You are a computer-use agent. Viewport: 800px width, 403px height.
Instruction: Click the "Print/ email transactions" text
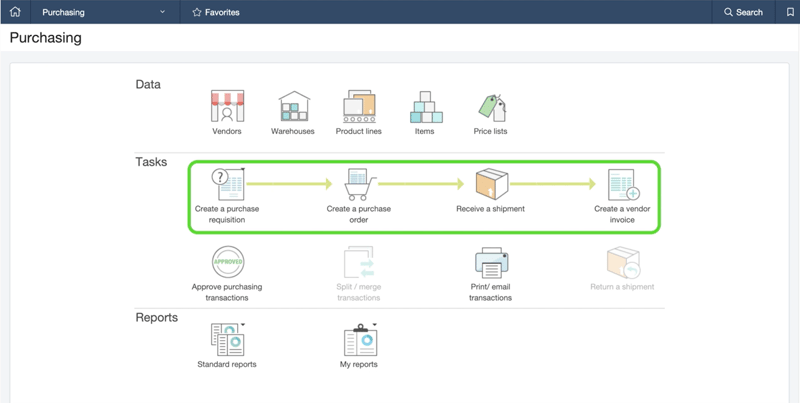[x=490, y=292]
